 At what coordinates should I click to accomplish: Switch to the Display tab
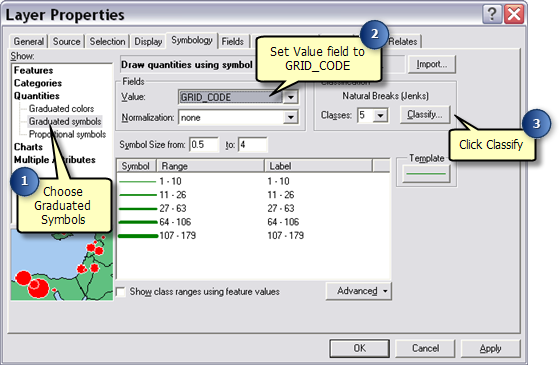click(x=148, y=41)
